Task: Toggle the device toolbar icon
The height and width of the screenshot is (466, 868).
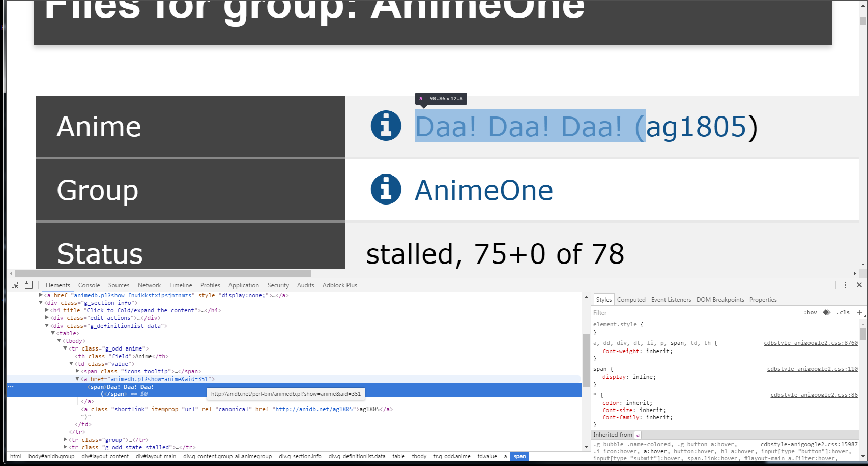Action: 28,285
